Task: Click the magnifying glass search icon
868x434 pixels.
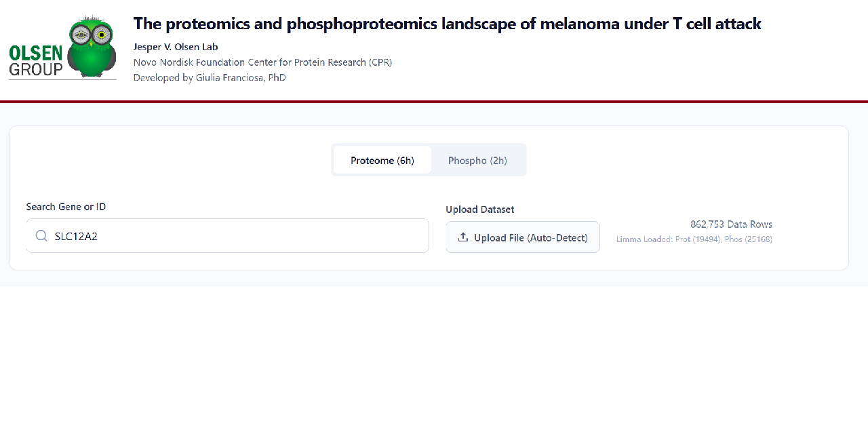Action: pos(41,235)
